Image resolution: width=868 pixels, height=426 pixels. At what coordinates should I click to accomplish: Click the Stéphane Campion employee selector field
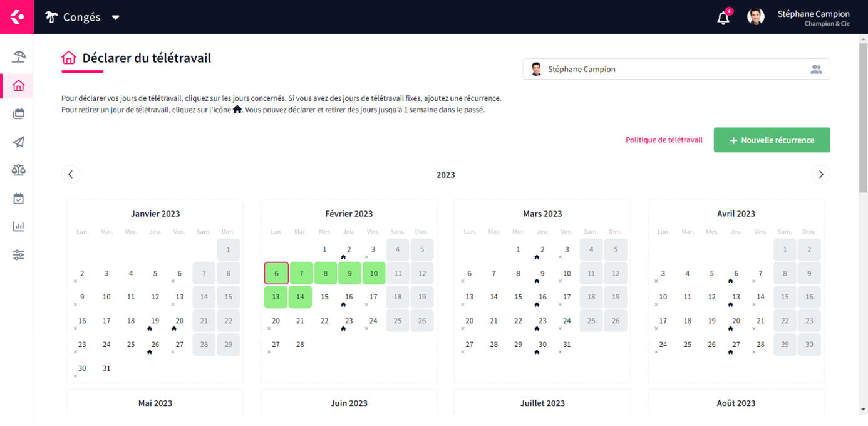(676, 70)
